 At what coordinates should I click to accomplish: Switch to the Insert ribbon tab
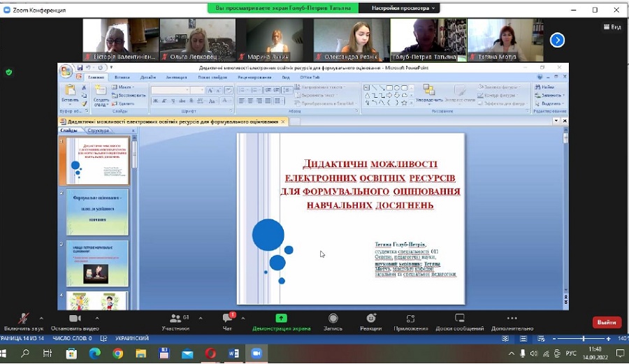[122, 77]
